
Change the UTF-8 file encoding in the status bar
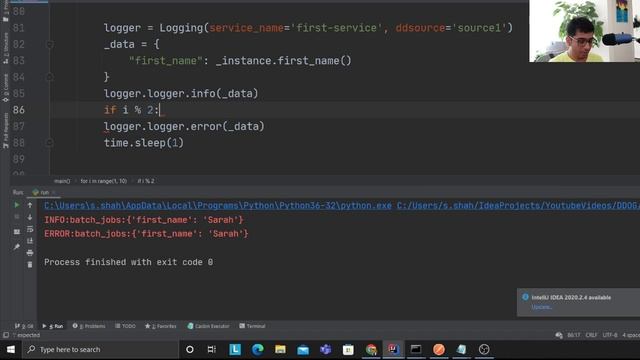(610, 335)
